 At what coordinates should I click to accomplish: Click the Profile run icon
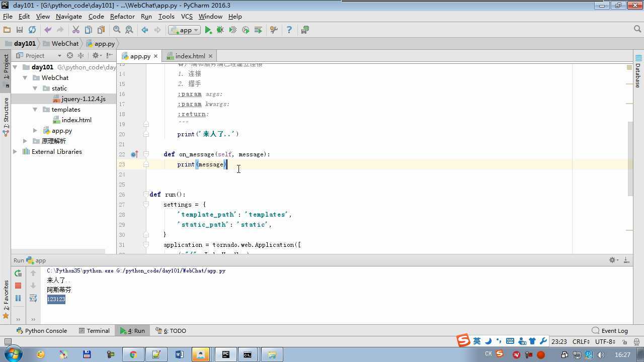[x=246, y=30]
